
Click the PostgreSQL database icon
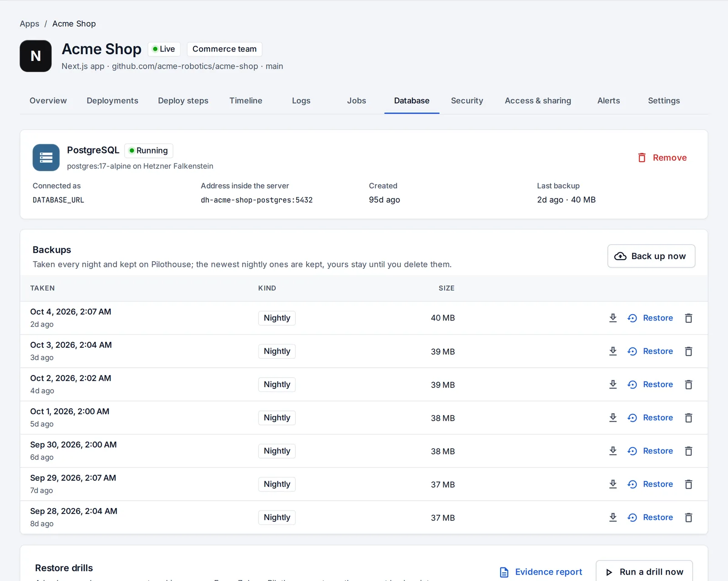(46, 158)
